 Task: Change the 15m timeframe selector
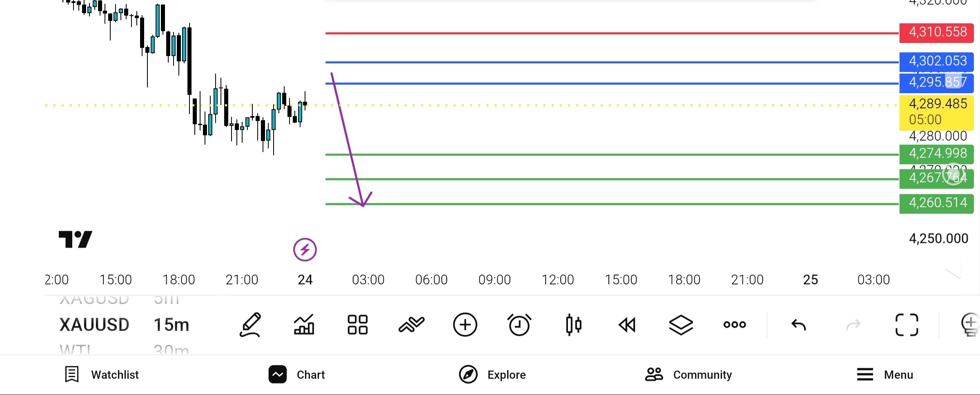(x=171, y=325)
